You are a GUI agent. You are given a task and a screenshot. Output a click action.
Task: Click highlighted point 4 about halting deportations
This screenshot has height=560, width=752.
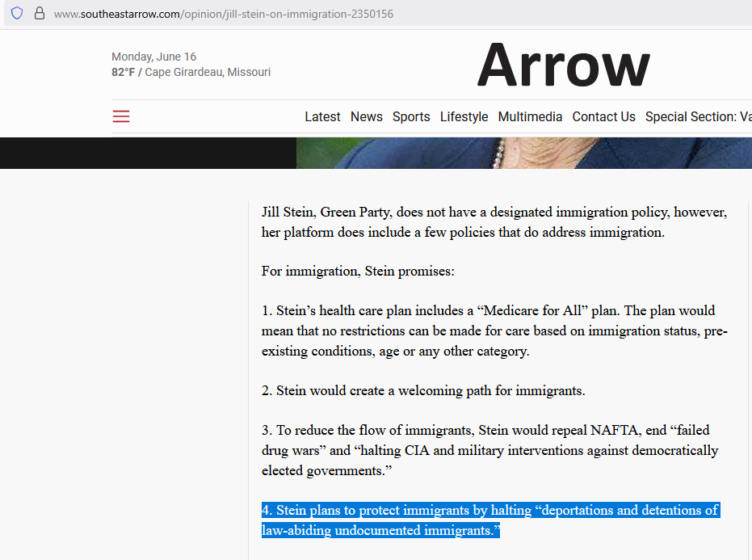tap(490, 520)
